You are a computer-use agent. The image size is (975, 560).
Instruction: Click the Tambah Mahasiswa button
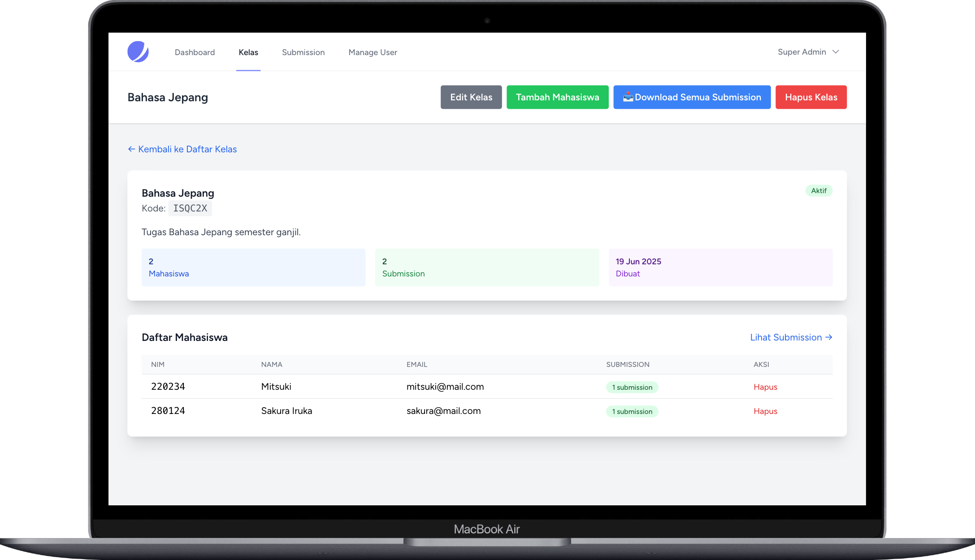pos(557,97)
